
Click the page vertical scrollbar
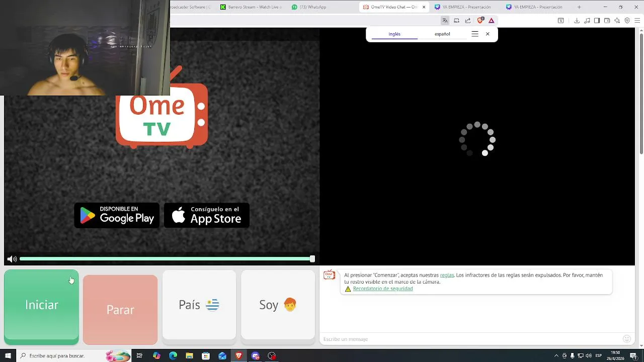(x=641, y=93)
